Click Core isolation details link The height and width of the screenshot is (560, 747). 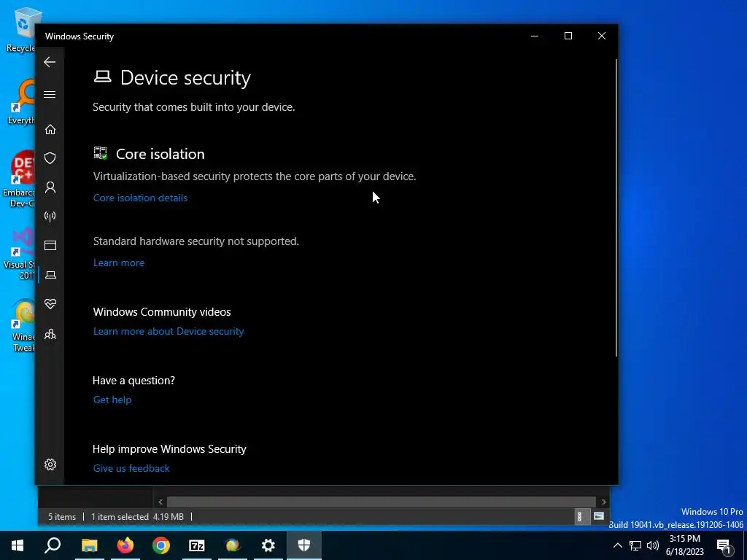(141, 198)
